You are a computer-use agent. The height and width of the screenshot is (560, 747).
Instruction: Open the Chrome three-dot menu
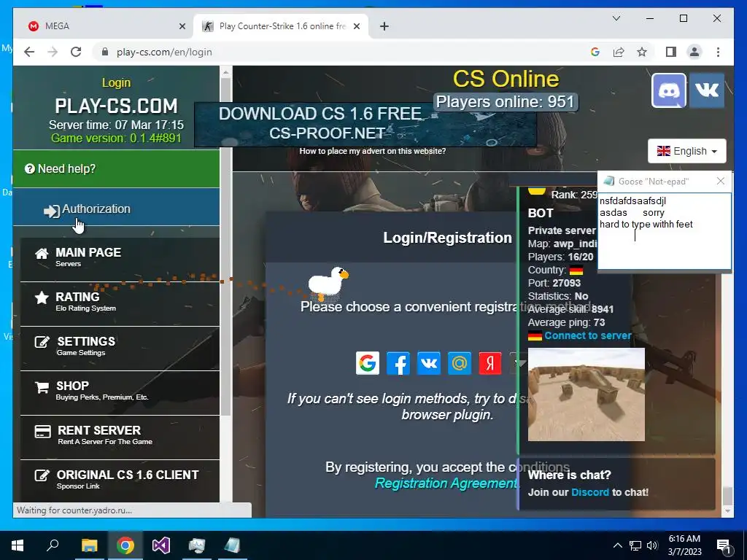pos(718,52)
